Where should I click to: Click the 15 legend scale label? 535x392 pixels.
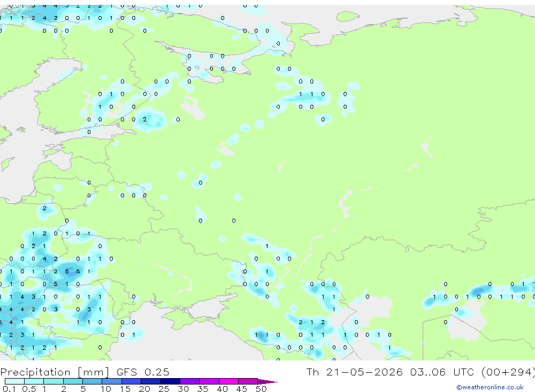pyautogui.click(x=125, y=389)
